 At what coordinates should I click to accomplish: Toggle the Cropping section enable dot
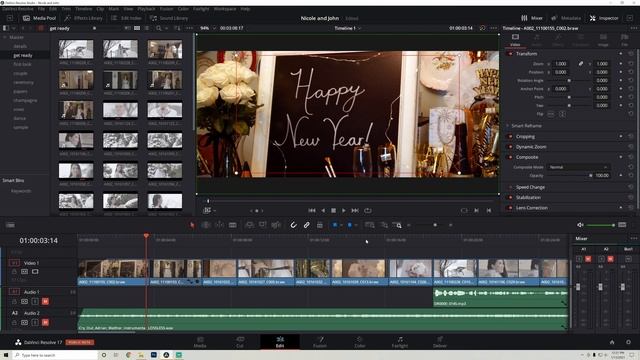click(x=510, y=136)
